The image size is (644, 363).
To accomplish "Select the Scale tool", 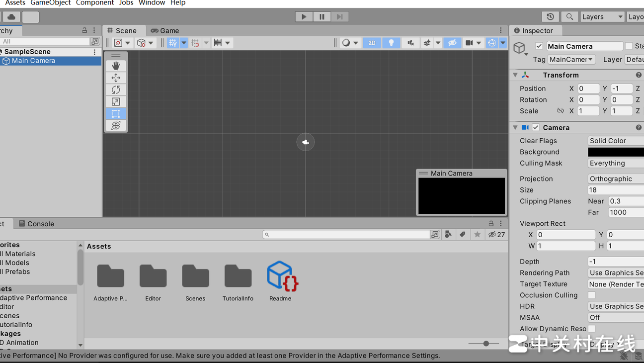I will pyautogui.click(x=116, y=102).
